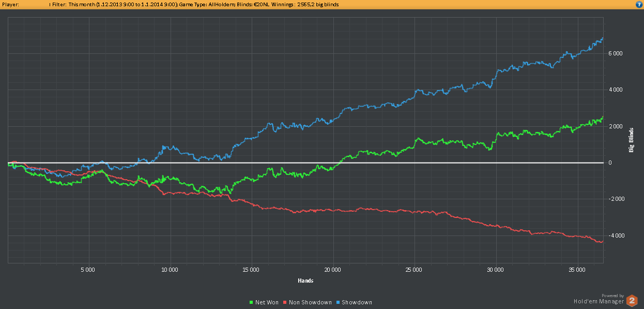Click the 20 000 hands axis label
Viewport: 644px width, 309px height.
pyautogui.click(x=333, y=270)
